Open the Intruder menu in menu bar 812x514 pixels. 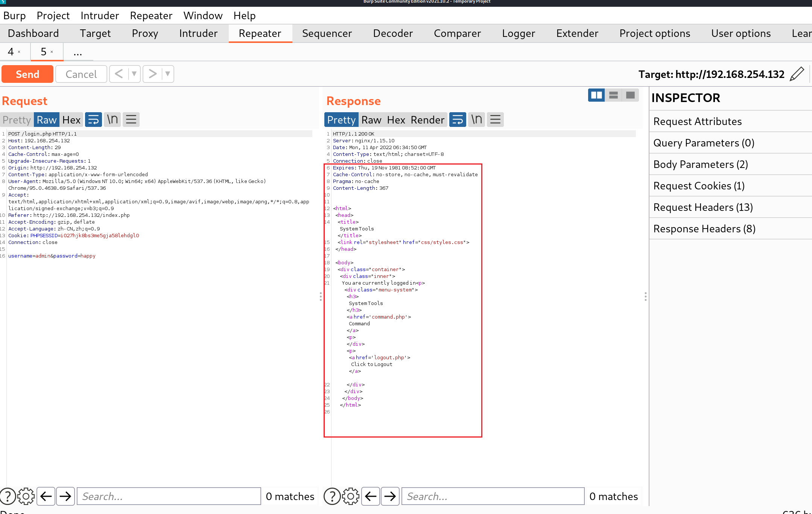[x=100, y=16]
